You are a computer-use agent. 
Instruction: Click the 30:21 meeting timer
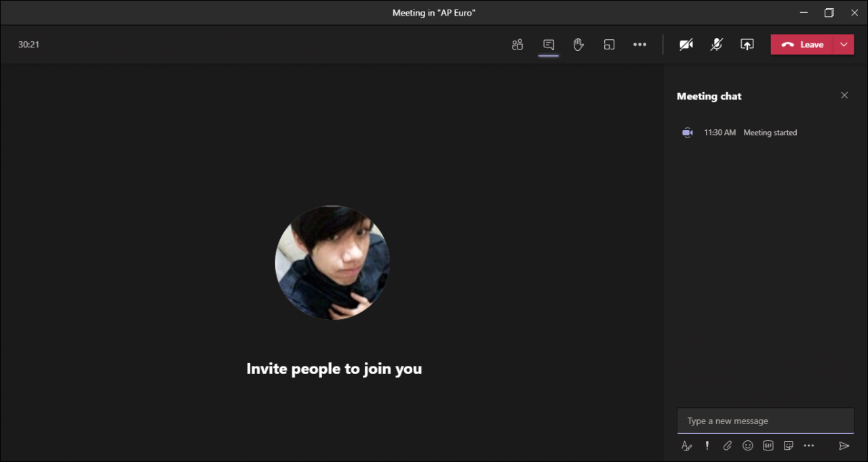point(28,45)
